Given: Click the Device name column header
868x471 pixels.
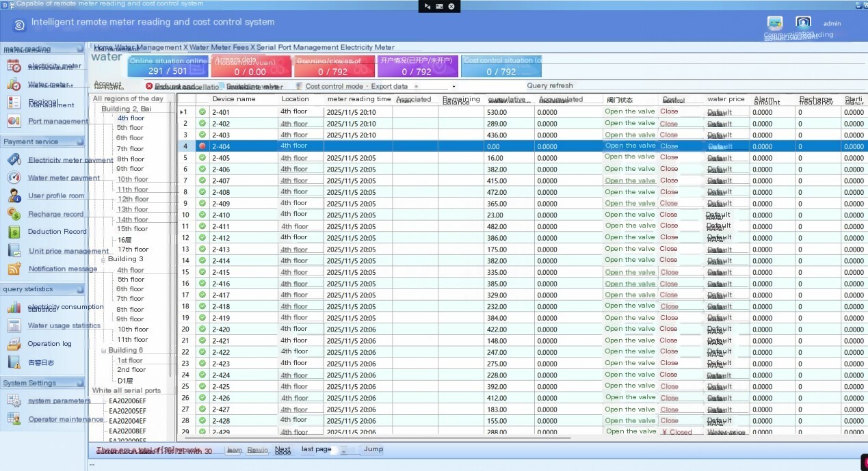Looking at the screenshot, I should (233, 99).
